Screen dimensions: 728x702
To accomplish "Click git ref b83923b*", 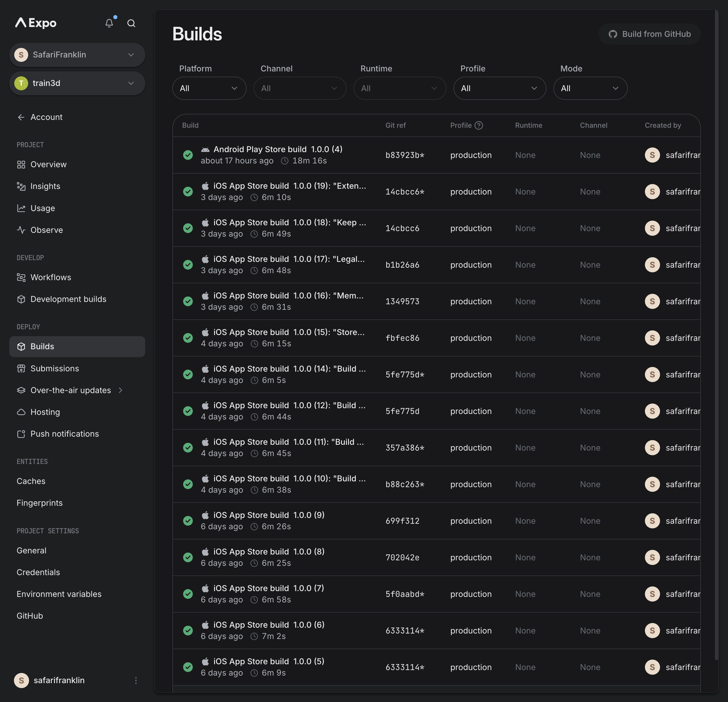I will point(405,155).
